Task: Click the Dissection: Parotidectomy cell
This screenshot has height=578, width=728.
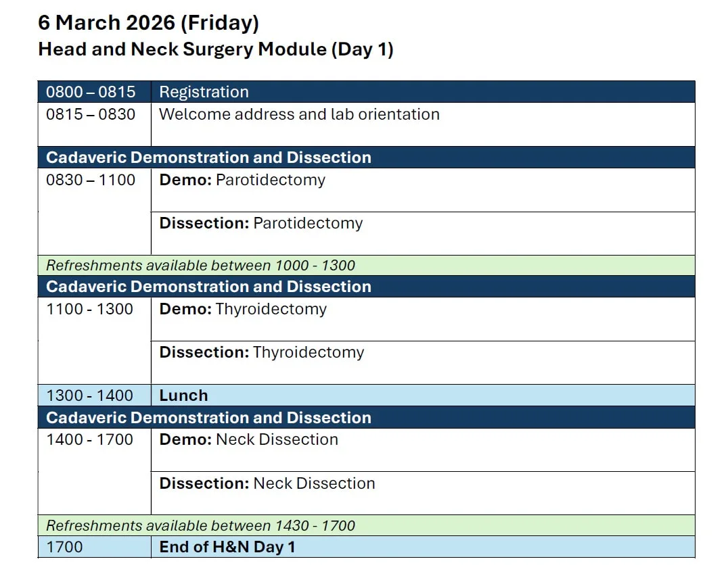Action: [x=422, y=234]
